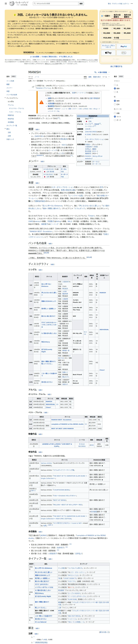This screenshot has height=644, width=138.
Task: Open the よくある質問 link
Action: [35, 57]
